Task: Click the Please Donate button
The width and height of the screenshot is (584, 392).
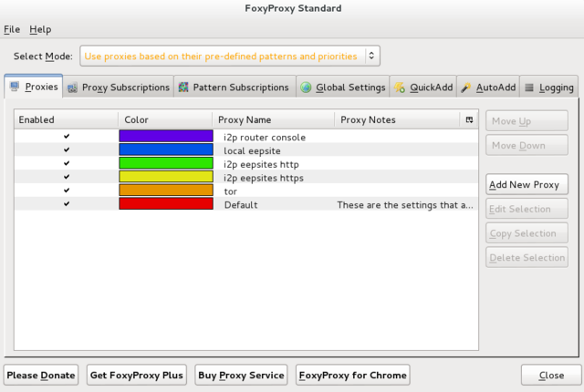Action: pos(41,375)
